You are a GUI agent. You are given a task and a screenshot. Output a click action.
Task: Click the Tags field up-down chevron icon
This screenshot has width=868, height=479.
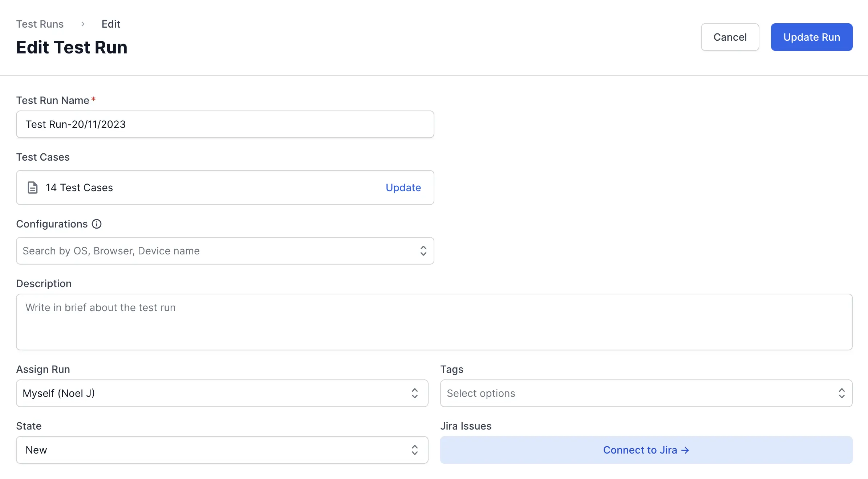click(x=841, y=393)
